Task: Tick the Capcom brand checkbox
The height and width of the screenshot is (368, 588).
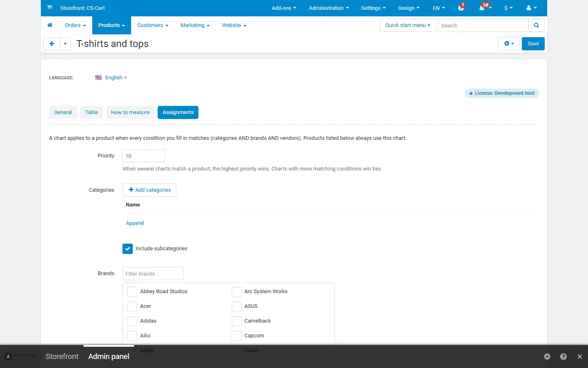Action: tap(236, 336)
